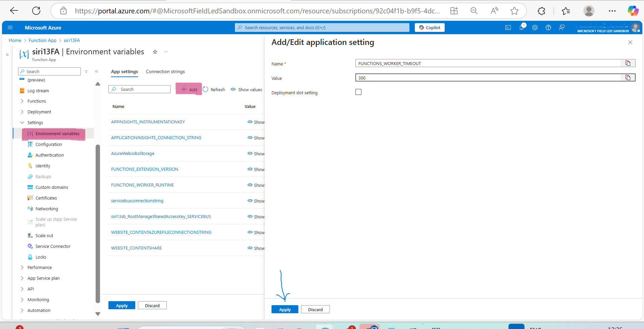Image resolution: width=644 pixels, height=329 pixels.
Task: Show value of AzureWebJobsStorage
Action: (x=256, y=154)
